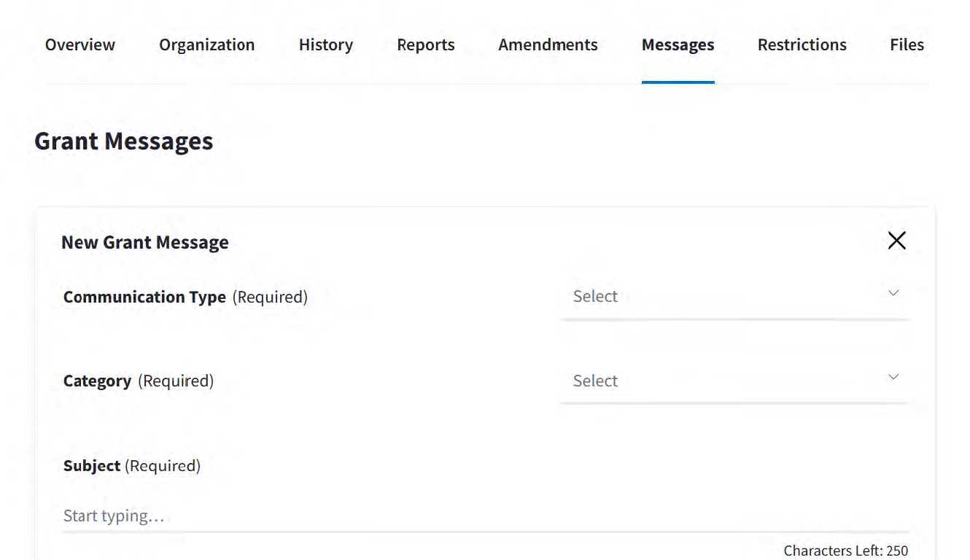970x560 pixels.
Task: Open the Category Select dropdown
Action: click(x=733, y=381)
